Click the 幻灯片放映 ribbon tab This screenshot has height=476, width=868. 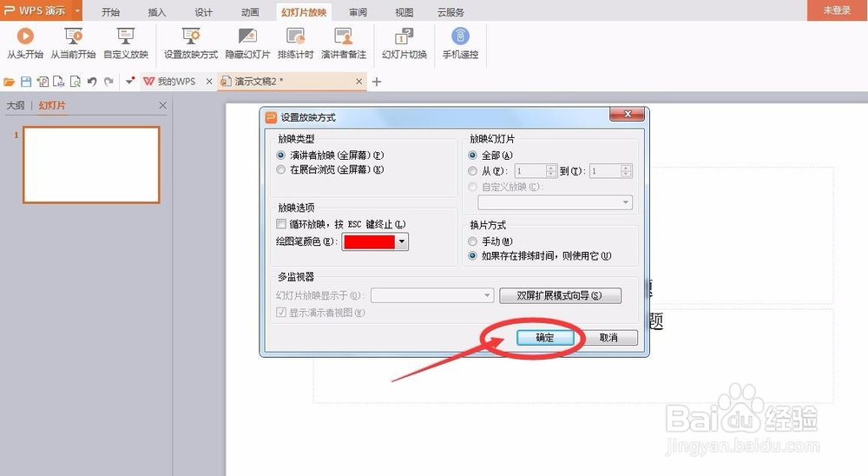click(x=303, y=11)
